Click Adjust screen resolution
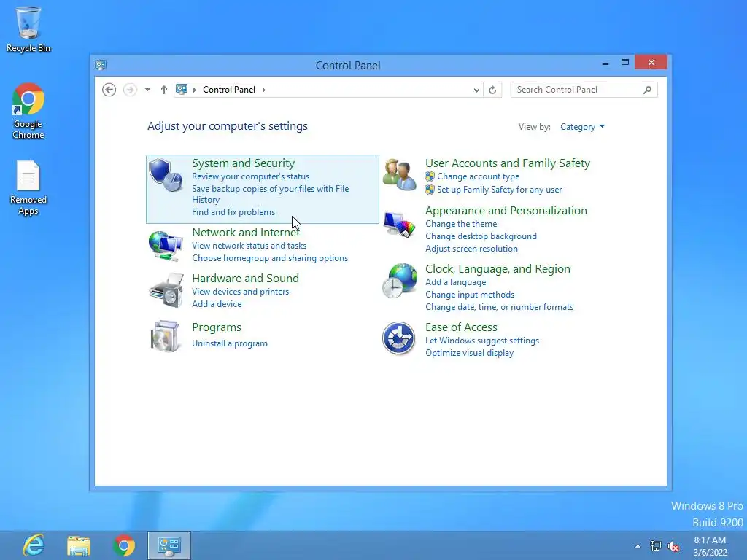Image resolution: width=747 pixels, height=560 pixels. click(472, 249)
